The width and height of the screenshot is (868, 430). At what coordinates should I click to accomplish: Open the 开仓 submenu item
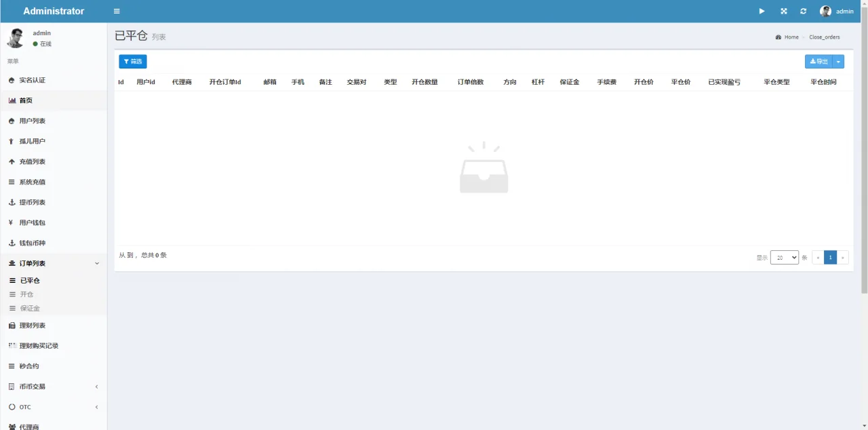pos(26,294)
